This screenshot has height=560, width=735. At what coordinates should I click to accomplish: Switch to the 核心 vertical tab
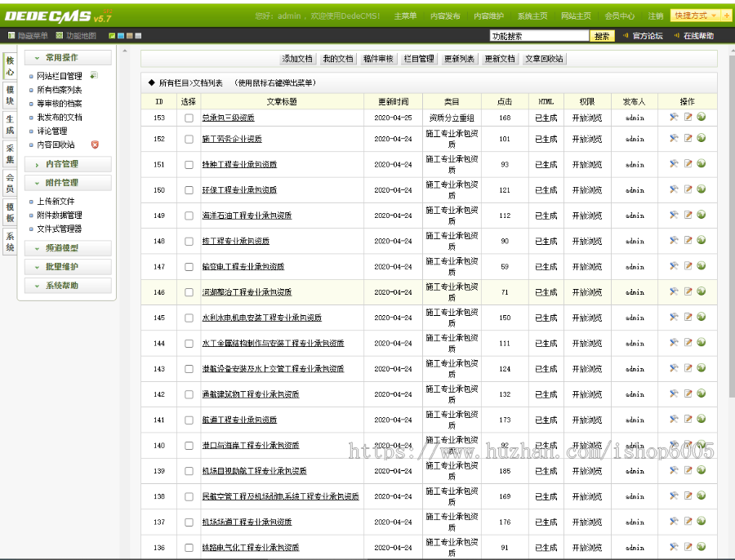(10, 66)
